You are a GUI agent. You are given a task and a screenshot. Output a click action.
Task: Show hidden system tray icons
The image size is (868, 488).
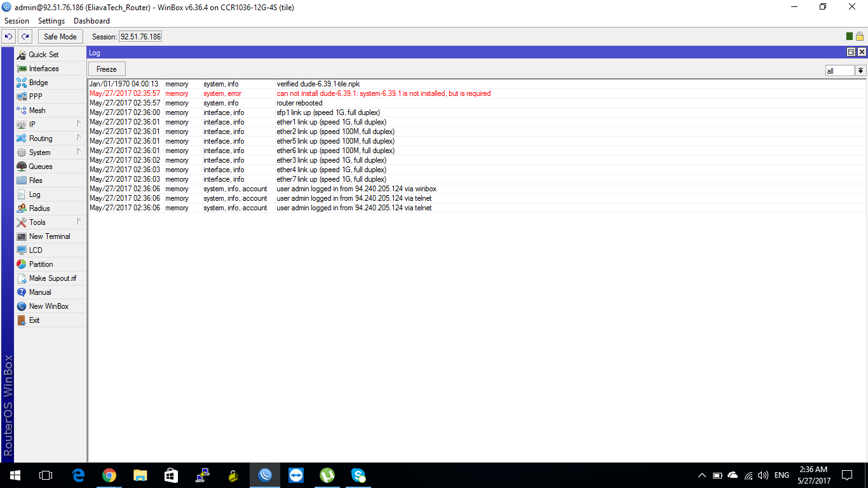coord(702,475)
